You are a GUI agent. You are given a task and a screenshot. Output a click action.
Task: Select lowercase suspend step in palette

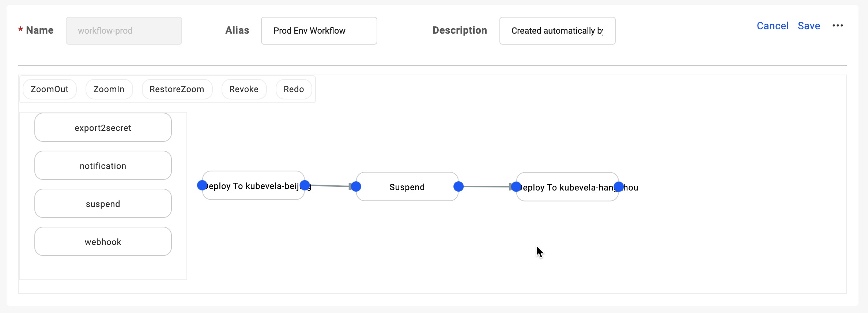coord(103,204)
